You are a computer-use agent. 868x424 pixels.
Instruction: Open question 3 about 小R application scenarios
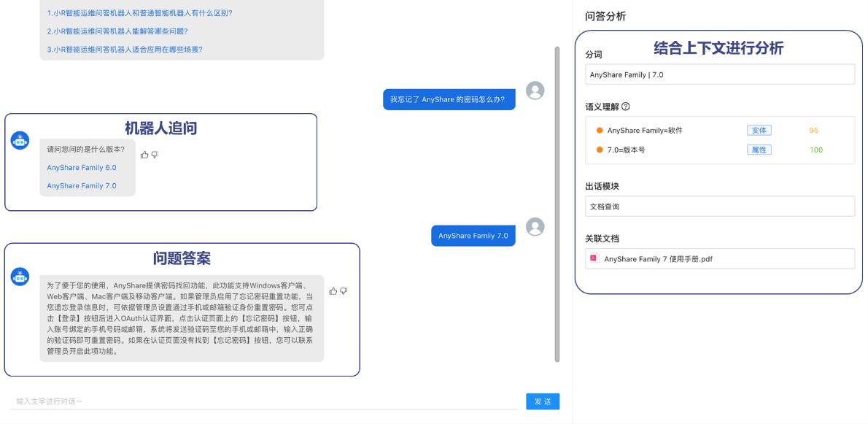125,50
